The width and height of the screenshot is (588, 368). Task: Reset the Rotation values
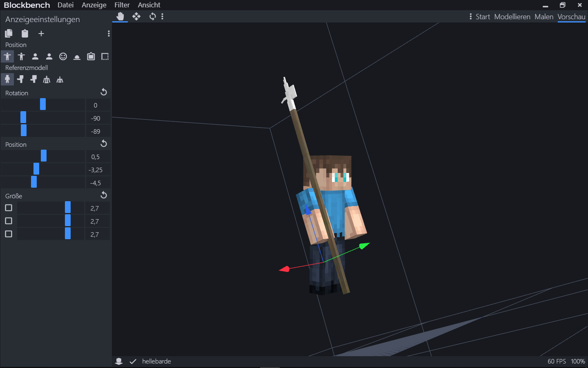104,92
